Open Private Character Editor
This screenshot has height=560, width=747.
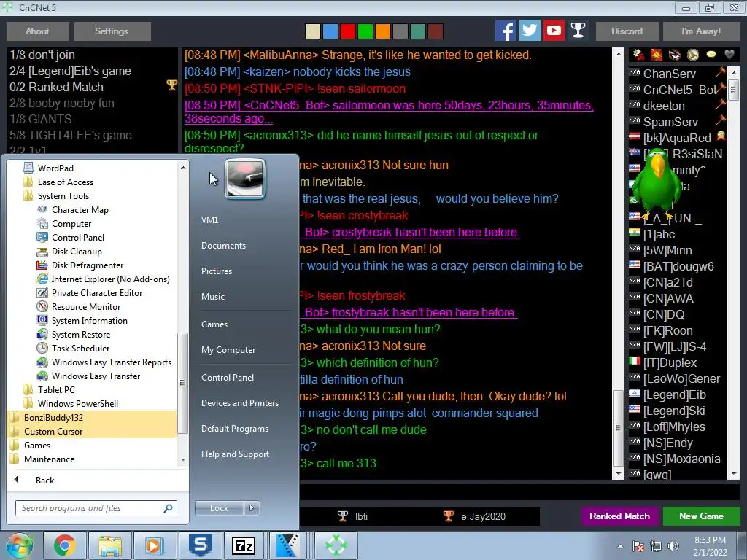point(97,293)
